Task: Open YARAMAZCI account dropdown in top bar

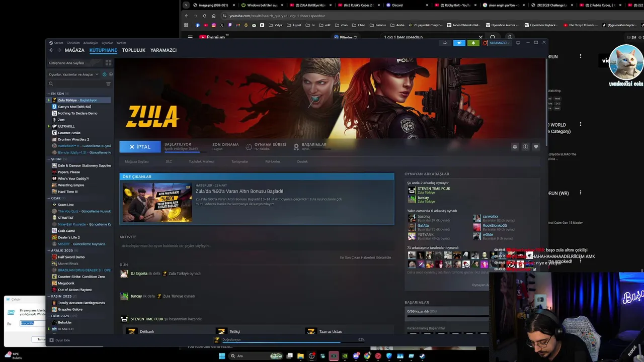Action: coord(497,43)
